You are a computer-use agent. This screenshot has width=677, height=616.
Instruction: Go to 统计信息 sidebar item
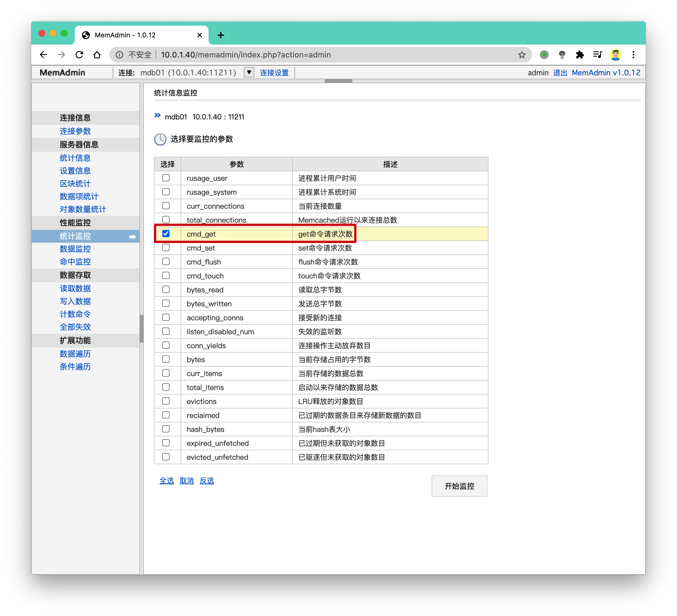[x=75, y=158]
